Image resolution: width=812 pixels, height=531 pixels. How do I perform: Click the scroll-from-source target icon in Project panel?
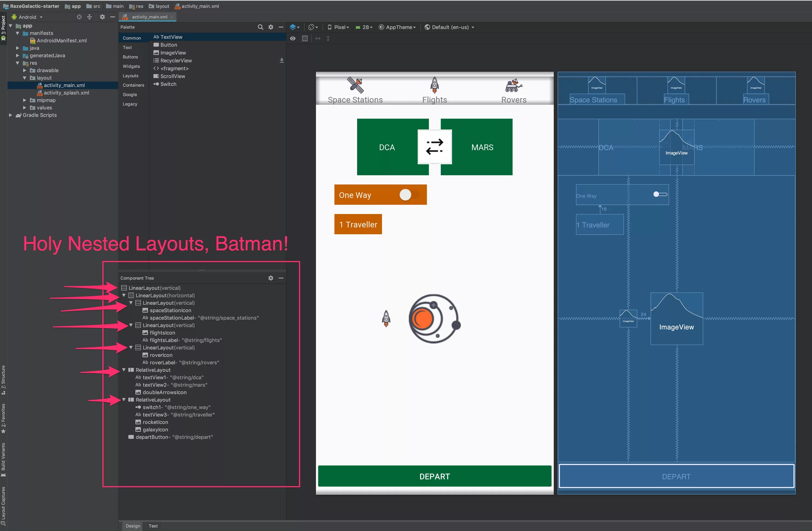(79, 17)
